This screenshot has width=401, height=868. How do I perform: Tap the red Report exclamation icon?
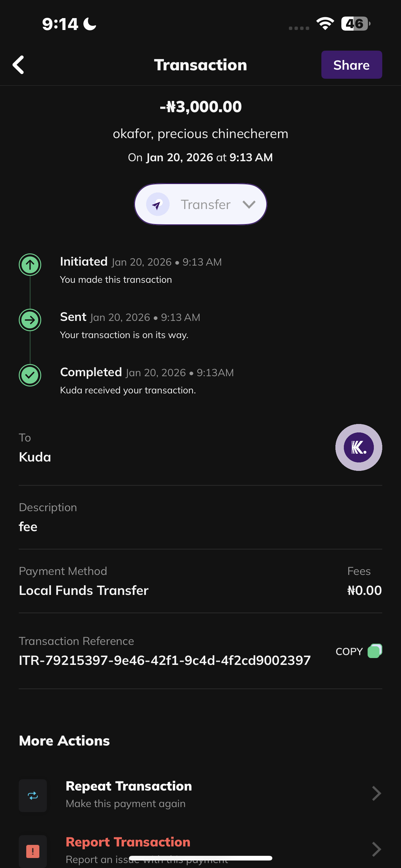33,851
